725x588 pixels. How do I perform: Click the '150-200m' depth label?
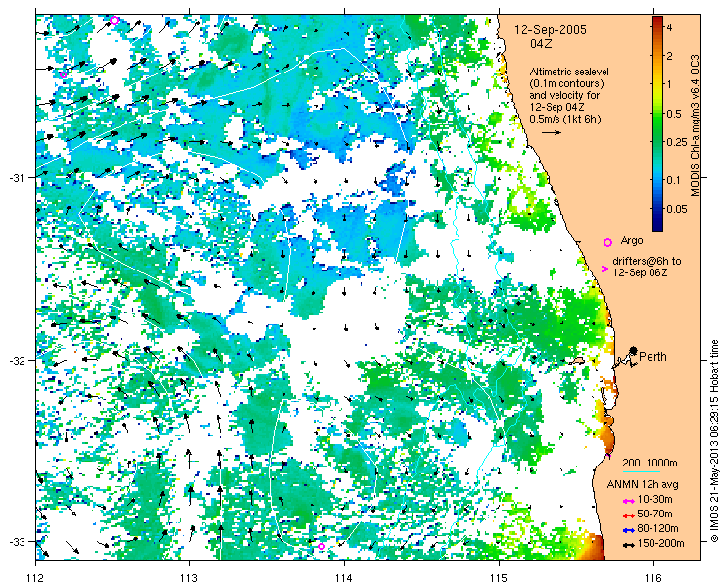click(x=660, y=544)
